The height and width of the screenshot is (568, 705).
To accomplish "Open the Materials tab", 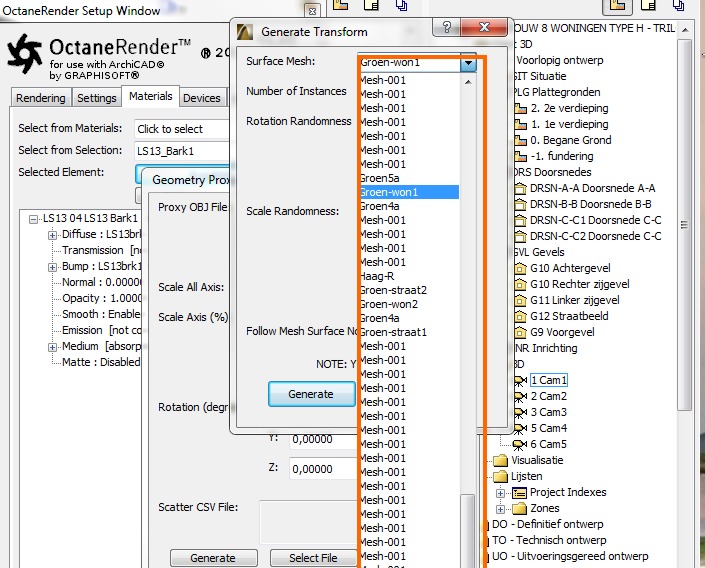I will coord(151,96).
